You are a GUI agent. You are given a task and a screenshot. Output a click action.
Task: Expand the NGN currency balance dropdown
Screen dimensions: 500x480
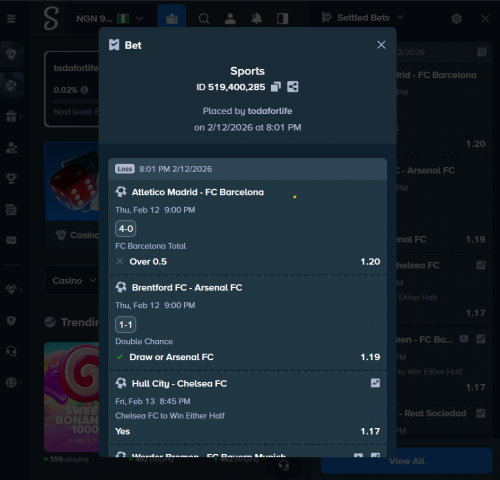click(x=110, y=19)
